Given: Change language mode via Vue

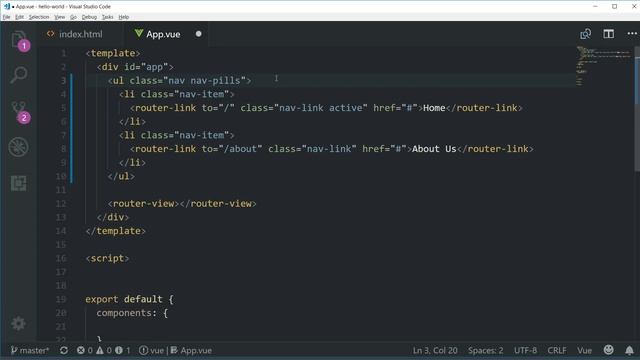Looking at the screenshot, I should [x=584, y=350].
